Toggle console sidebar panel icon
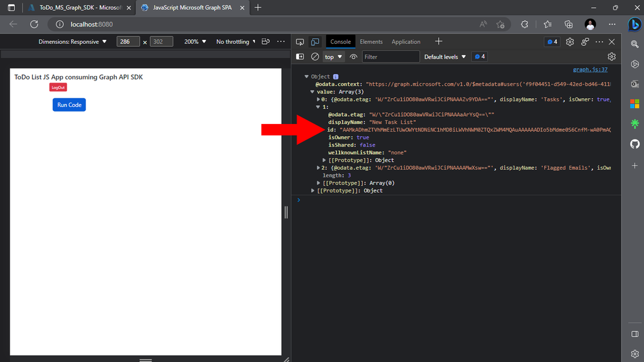Screen dimensions: 644x362 point(300,57)
